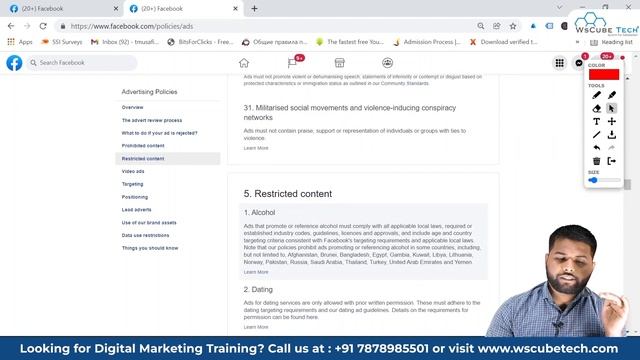Click the share page icon in address bar

click(497, 26)
